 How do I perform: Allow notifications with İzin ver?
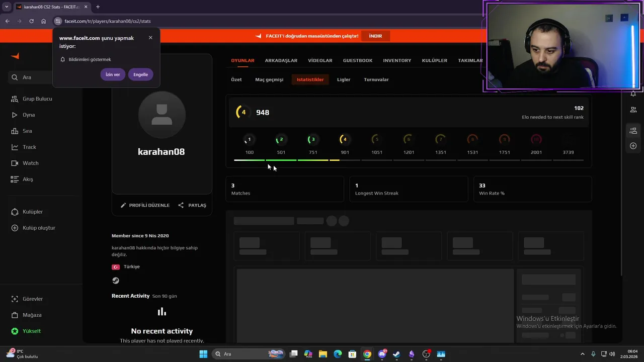pyautogui.click(x=113, y=74)
